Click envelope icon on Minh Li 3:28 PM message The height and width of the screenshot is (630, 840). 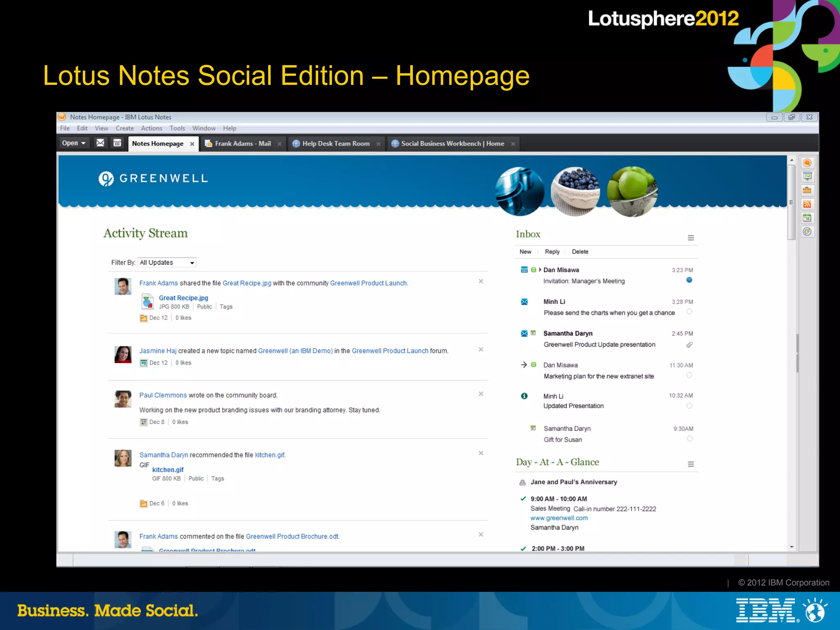[524, 302]
